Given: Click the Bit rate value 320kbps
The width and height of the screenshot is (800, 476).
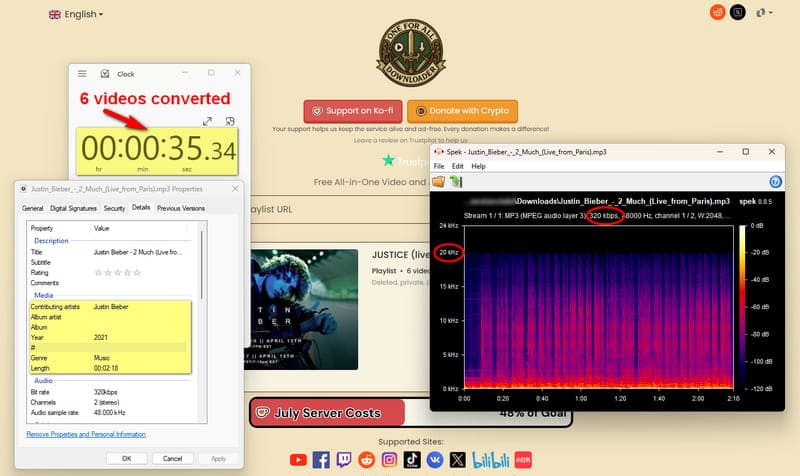Looking at the screenshot, I should pos(106,392).
